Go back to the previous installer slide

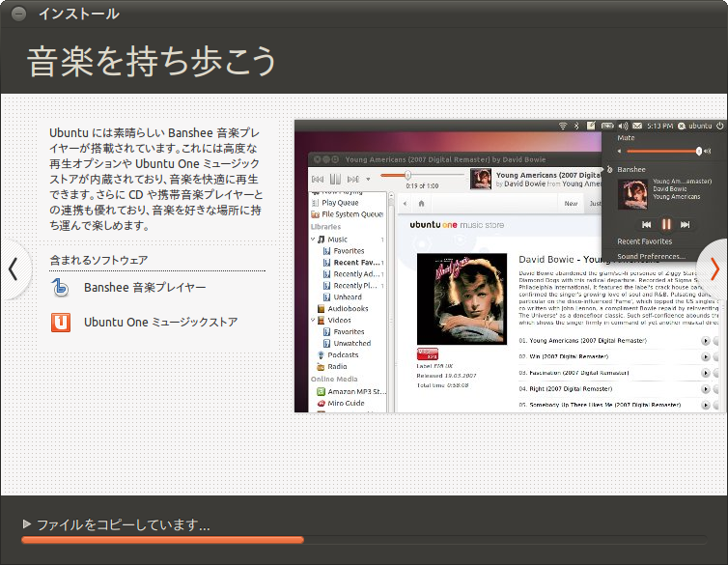(13, 269)
